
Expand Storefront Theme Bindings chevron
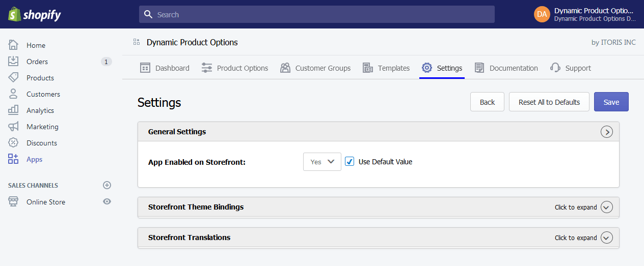coord(606,207)
